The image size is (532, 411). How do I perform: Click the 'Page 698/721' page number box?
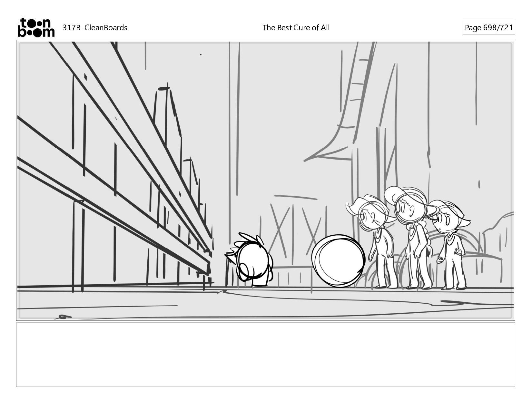click(x=488, y=28)
